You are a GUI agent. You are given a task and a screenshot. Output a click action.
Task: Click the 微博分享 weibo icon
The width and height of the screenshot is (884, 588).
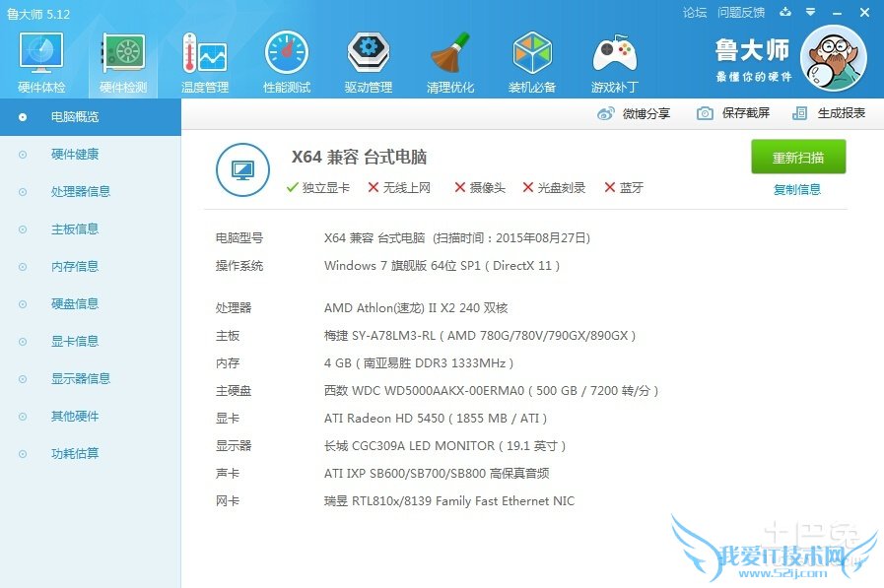point(606,114)
